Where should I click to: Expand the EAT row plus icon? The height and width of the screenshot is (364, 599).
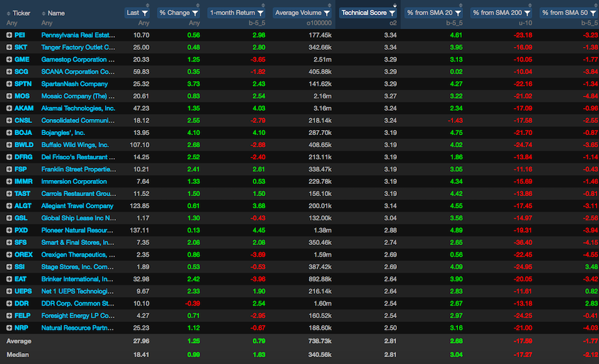[9, 279]
